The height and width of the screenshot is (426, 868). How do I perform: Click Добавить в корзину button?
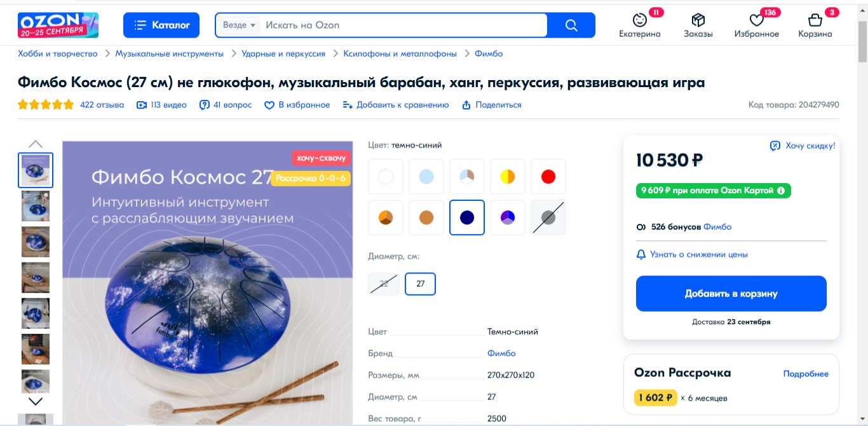coord(731,294)
